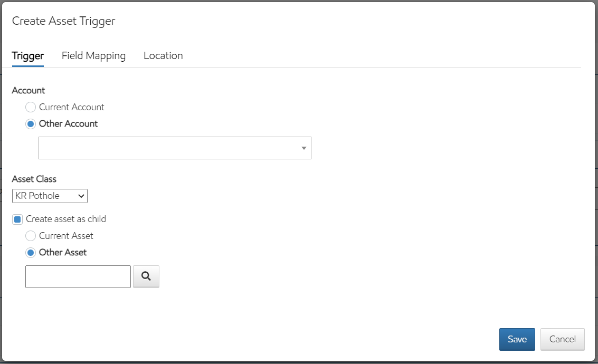Choose the Other Asset radio button
Image resolution: width=598 pixels, height=364 pixels.
[31, 253]
